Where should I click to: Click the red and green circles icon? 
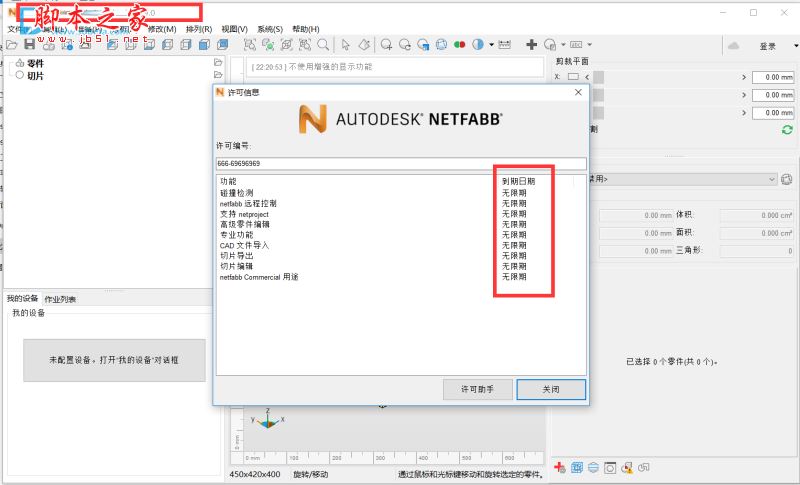[x=459, y=45]
